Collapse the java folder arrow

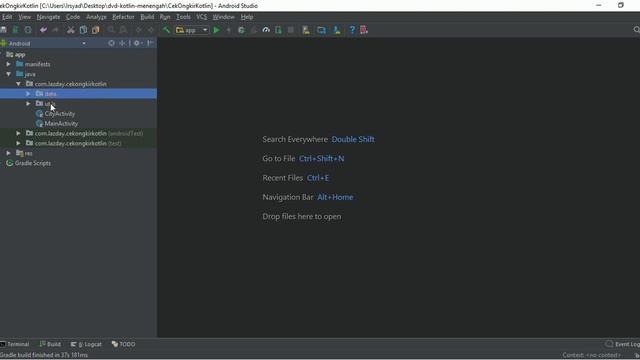coord(9,74)
